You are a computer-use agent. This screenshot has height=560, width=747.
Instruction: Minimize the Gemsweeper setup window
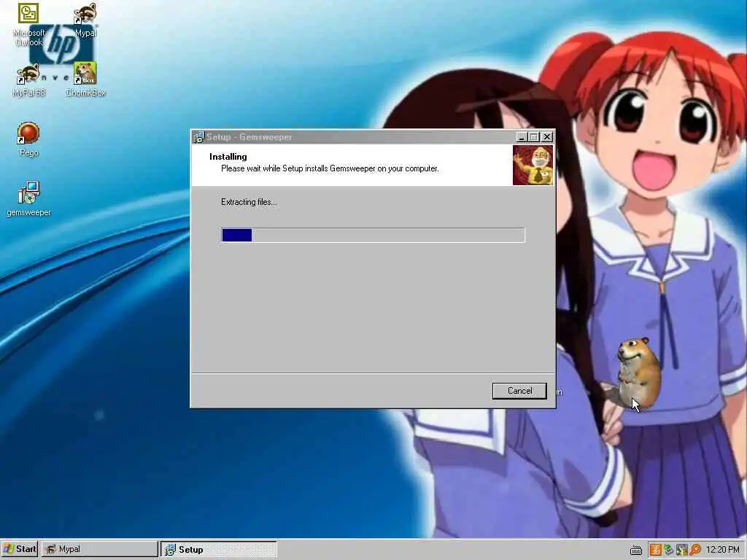click(x=522, y=136)
